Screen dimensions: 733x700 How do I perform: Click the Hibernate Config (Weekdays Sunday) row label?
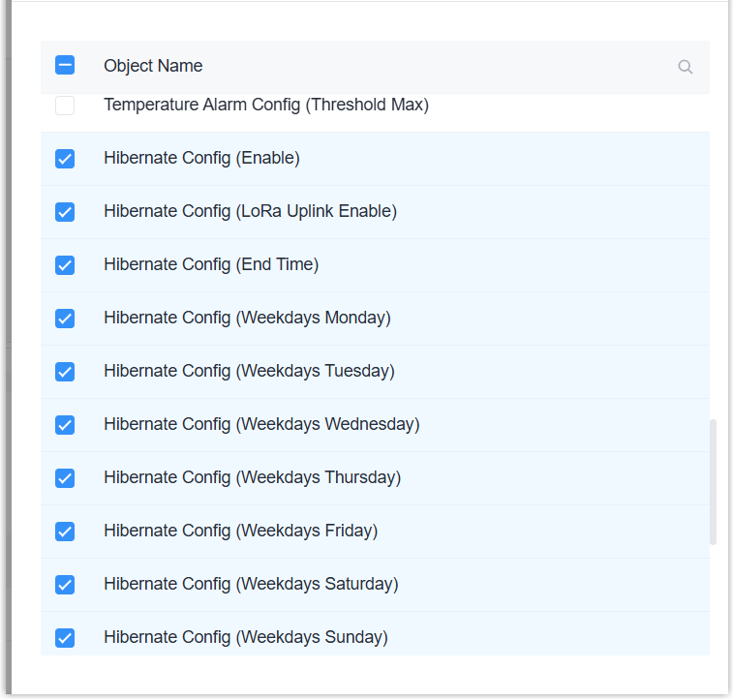tap(245, 637)
